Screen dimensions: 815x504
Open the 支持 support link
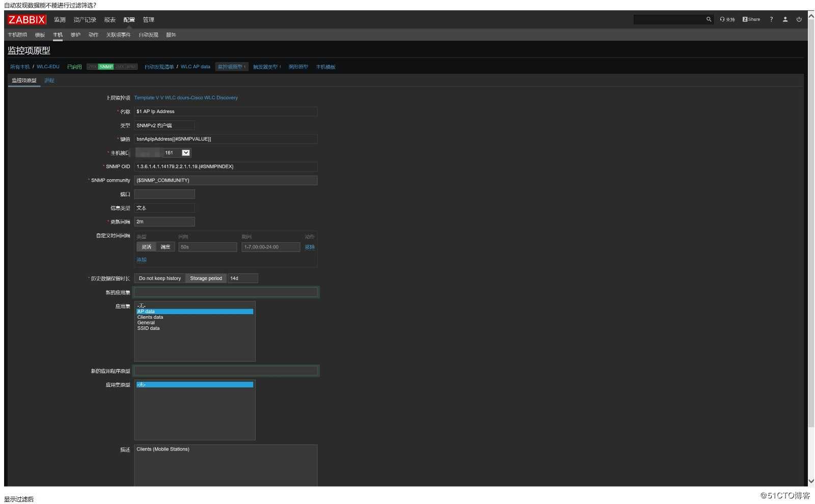click(x=727, y=19)
